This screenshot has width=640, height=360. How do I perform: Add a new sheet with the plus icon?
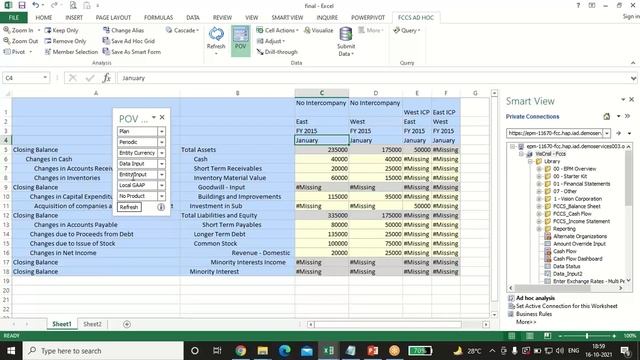(x=127, y=324)
